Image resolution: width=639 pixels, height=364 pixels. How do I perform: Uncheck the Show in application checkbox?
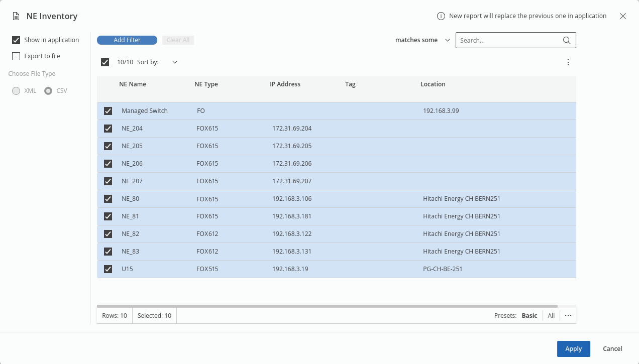coord(16,40)
